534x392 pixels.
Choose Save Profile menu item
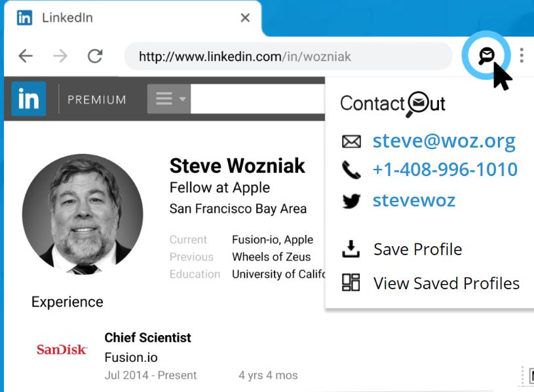click(417, 249)
